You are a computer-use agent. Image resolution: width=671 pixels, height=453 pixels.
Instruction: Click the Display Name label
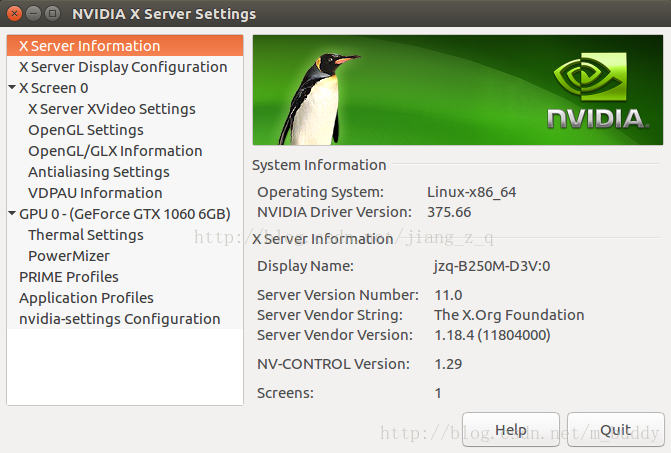tap(306, 266)
